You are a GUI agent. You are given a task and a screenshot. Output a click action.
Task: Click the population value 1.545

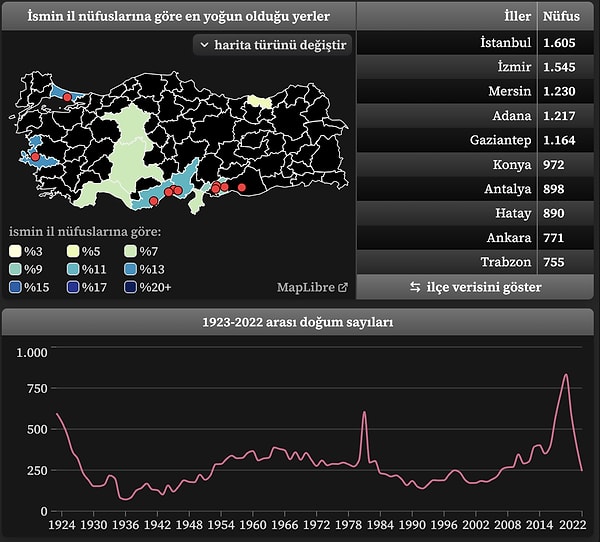tap(559, 67)
